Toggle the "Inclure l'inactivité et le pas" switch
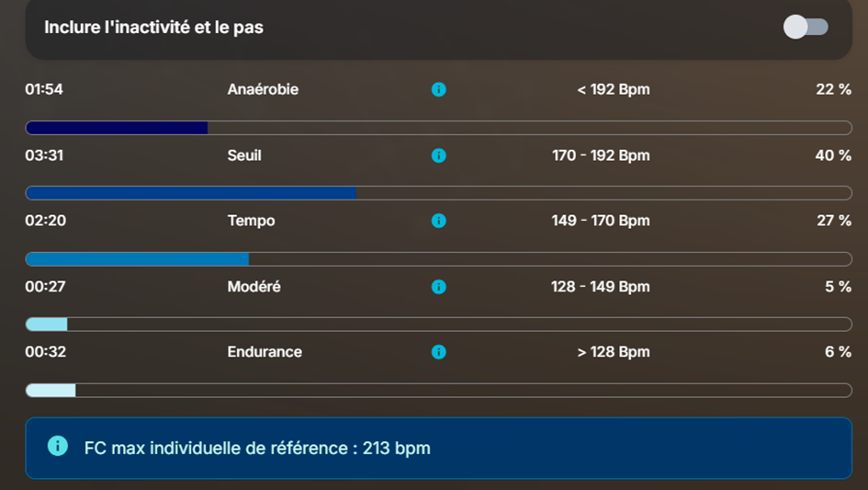868x490 pixels. 806,28
